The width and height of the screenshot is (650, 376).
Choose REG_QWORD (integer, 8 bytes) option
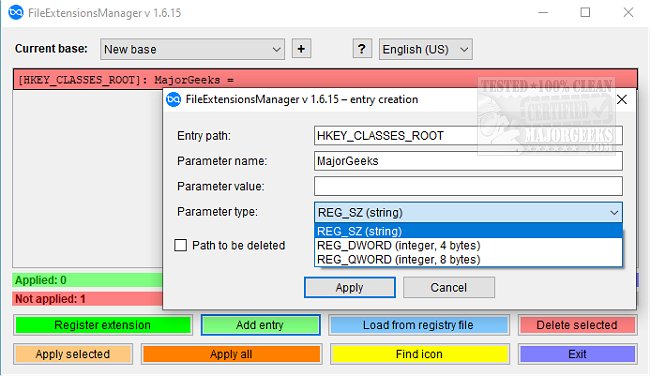[x=468, y=260]
